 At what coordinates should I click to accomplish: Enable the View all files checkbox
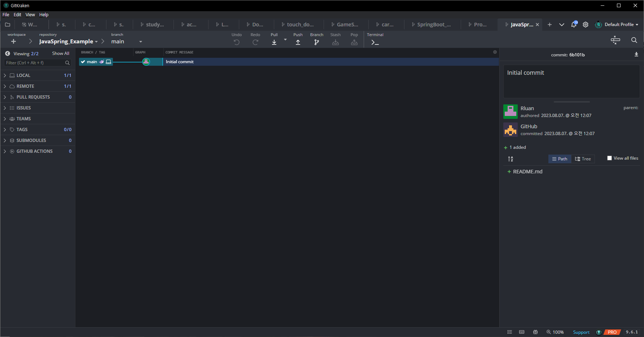tap(609, 158)
